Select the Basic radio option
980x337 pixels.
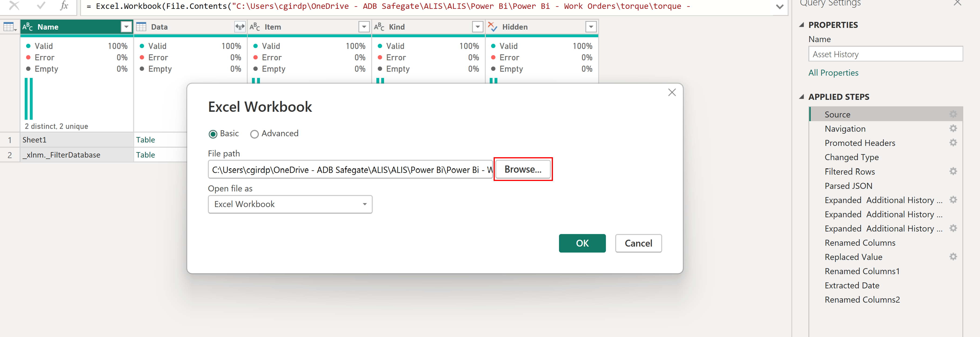213,134
